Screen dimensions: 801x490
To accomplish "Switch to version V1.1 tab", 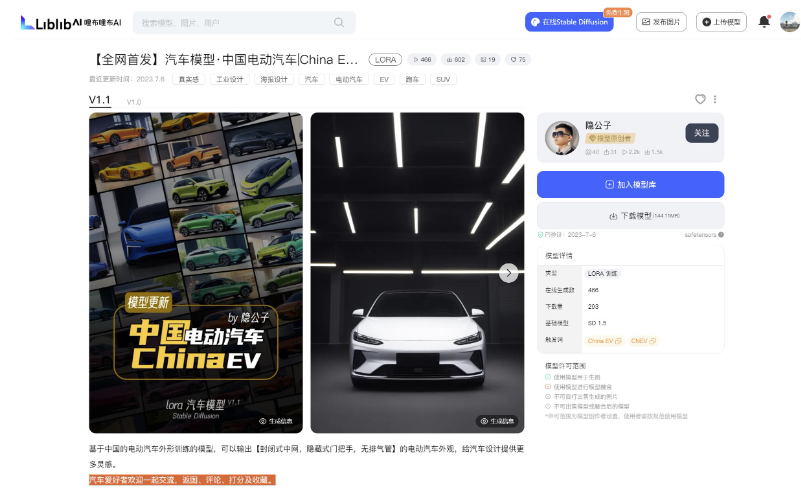I will click(x=100, y=100).
